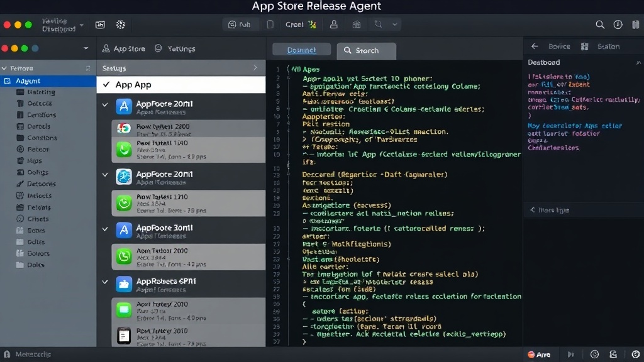The width and height of the screenshot is (644, 362).
Task: Click the ttere type back chevron
Action: 533,210
